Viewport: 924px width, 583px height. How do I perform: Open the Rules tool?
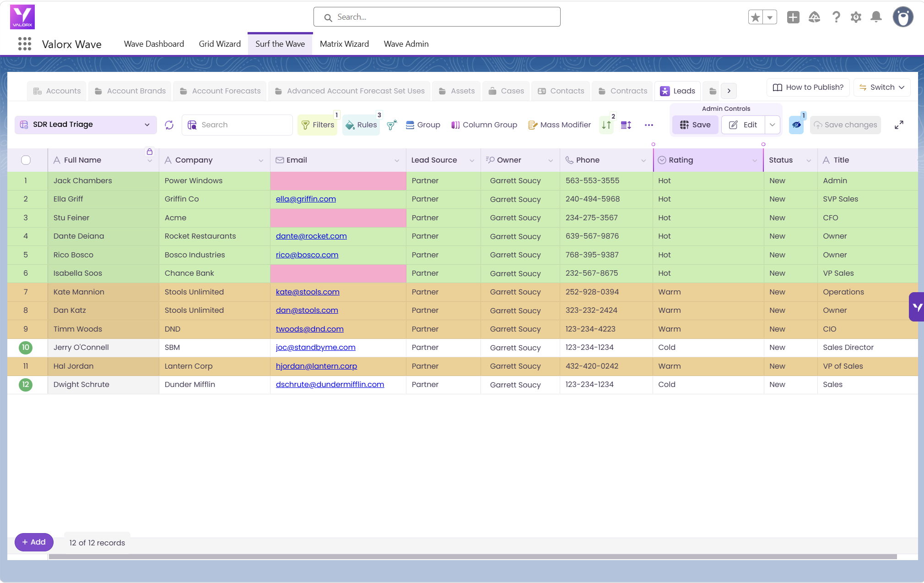point(361,125)
